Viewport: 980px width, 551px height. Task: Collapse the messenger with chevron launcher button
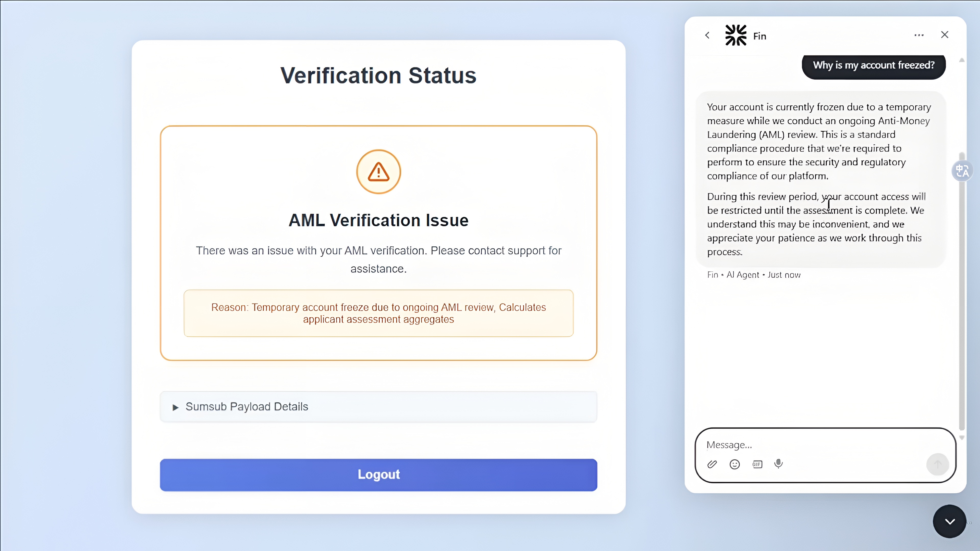(950, 521)
